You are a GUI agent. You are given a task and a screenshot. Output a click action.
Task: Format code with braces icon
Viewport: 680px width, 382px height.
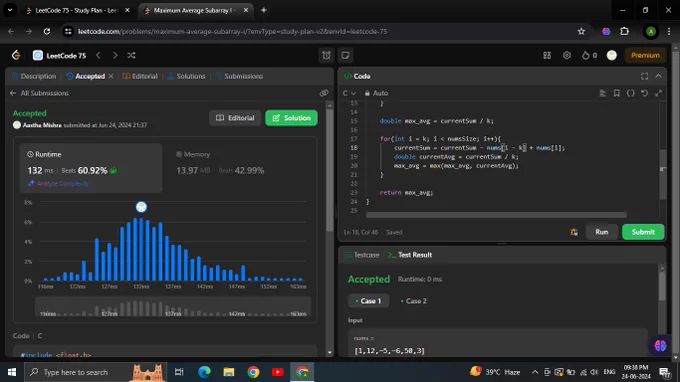point(631,93)
